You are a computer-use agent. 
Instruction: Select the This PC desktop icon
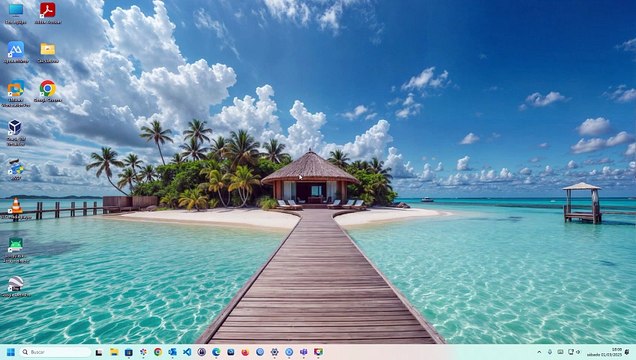point(16,13)
